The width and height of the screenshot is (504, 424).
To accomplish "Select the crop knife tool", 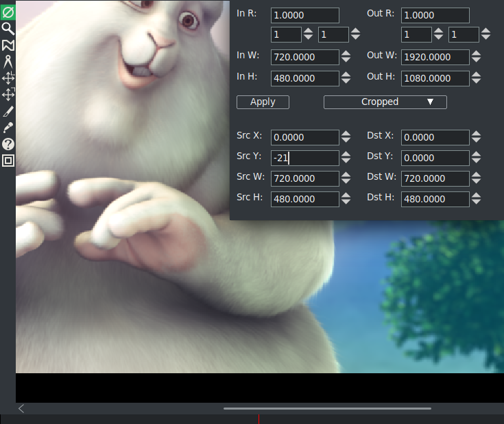I will [8, 111].
